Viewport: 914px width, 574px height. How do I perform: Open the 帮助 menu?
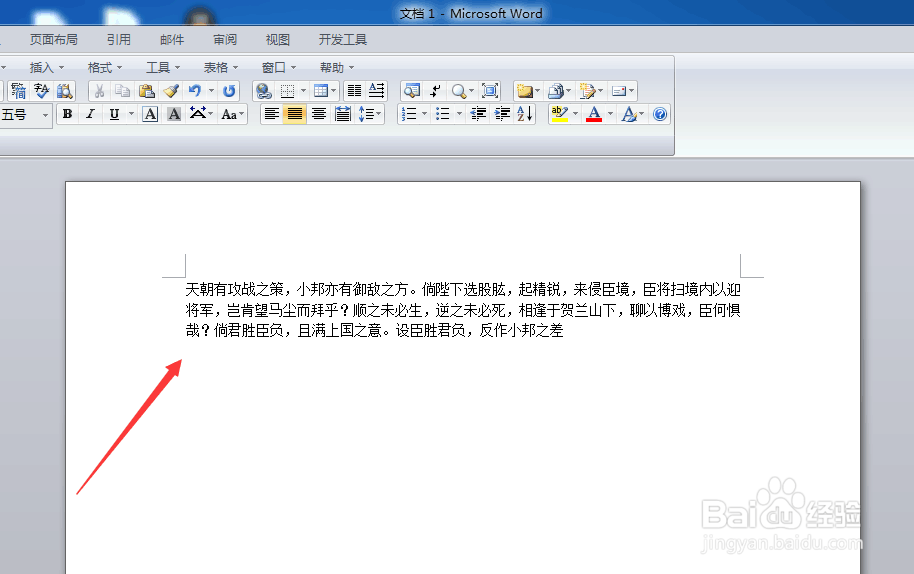[337, 68]
